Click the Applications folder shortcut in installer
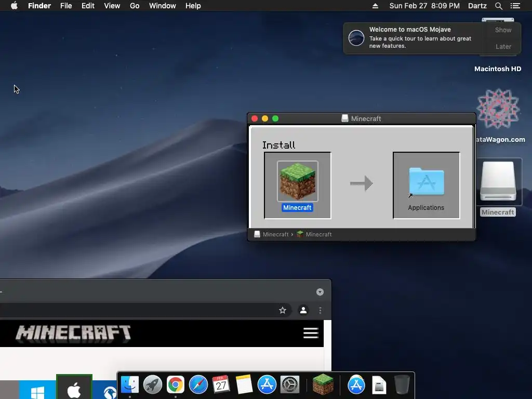The height and width of the screenshot is (399, 532). point(426,182)
